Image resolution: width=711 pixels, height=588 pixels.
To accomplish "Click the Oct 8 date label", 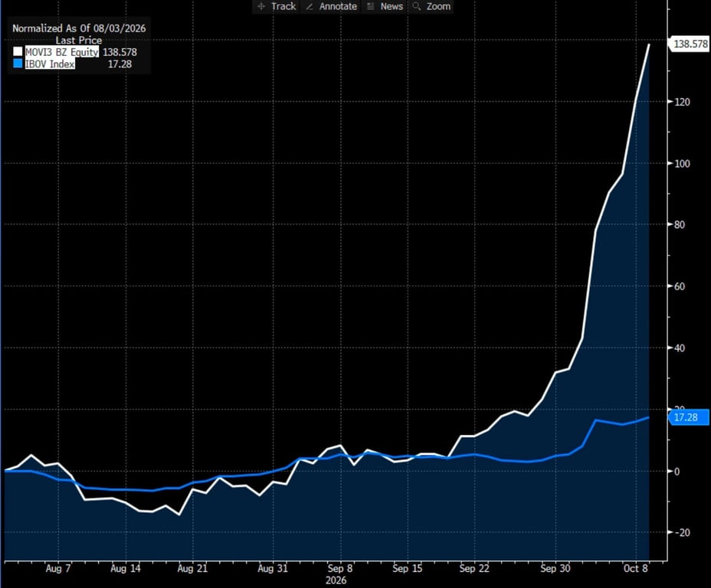I will pyautogui.click(x=636, y=569).
